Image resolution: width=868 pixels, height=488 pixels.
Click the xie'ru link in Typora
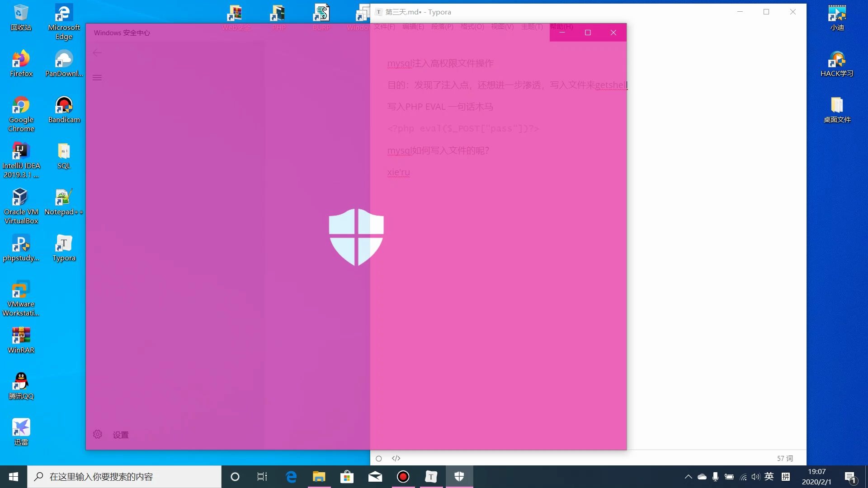[398, 172]
